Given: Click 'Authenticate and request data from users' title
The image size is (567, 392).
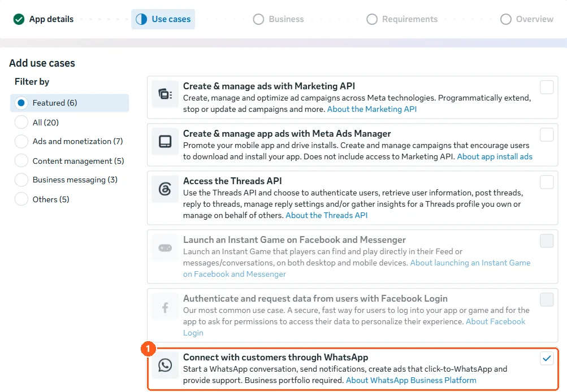Looking at the screenshot, I should [315, 299].
